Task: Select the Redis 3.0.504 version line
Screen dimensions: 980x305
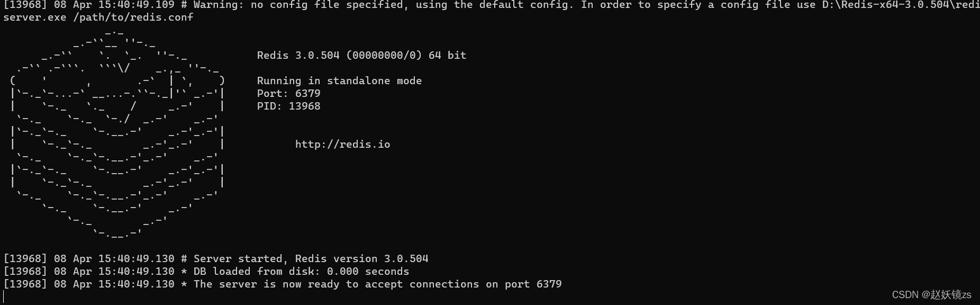Action: (361, 55)
